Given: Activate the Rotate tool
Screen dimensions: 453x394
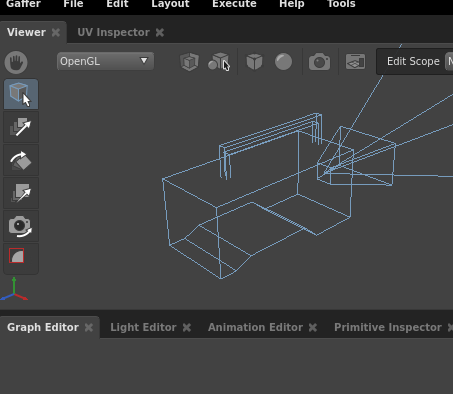Looking at the screenshot, I should [21, 160].
